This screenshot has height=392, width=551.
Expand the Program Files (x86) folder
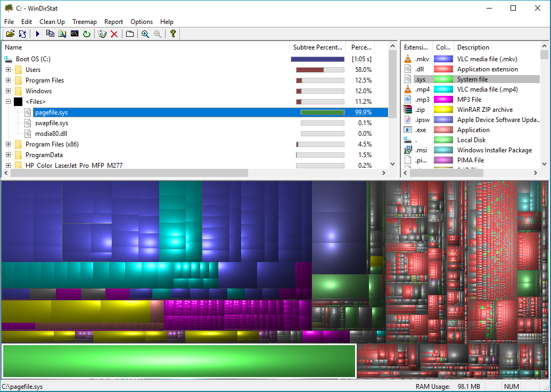pos(8,144)
